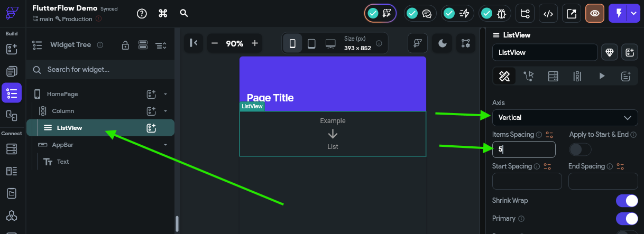Toggle dark mode moon icon
The height and width of the screenshot is (234, 644).
tap(442, 43)
